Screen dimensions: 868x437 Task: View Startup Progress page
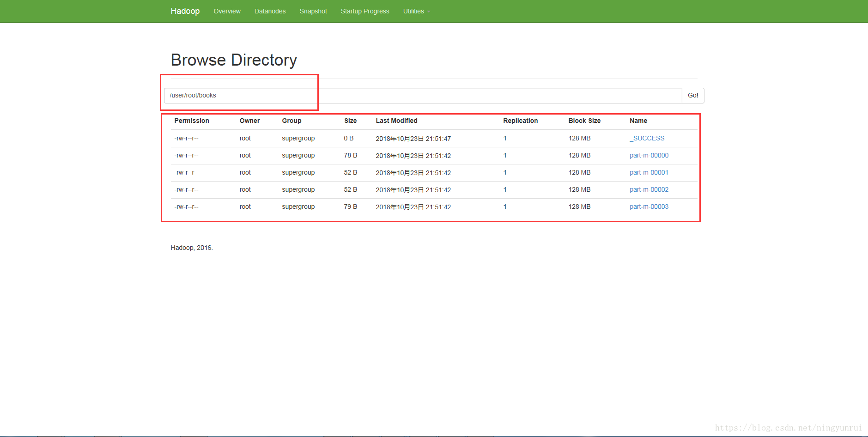(365, 11)
